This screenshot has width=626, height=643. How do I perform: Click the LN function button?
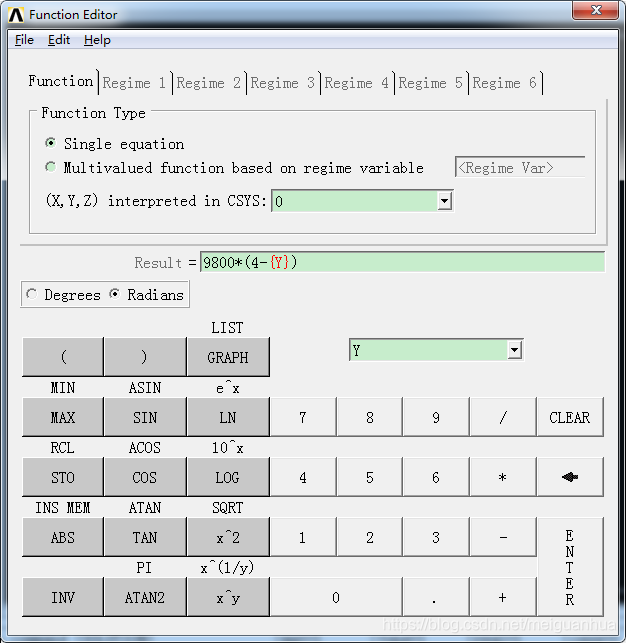click(x=228, y=417)
